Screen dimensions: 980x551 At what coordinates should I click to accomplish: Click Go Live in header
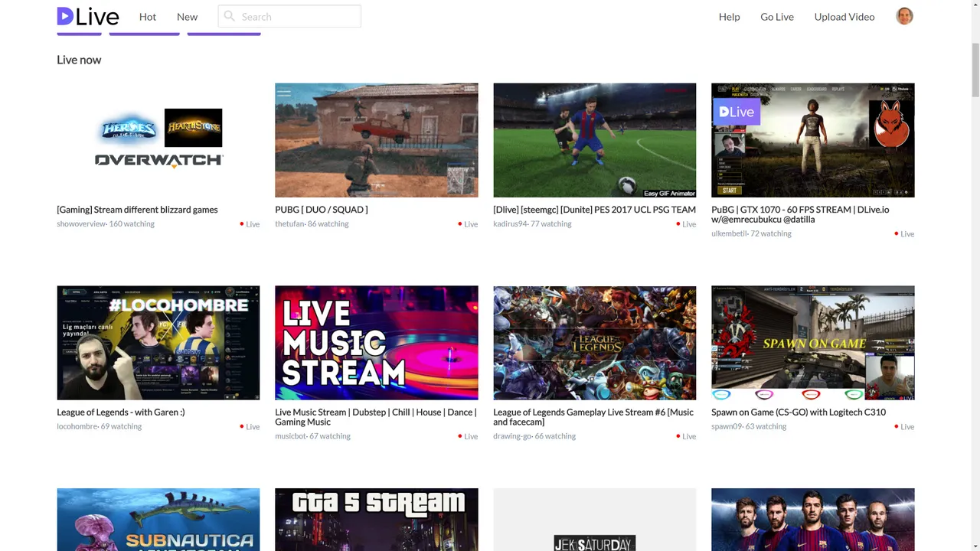(777, 17)
